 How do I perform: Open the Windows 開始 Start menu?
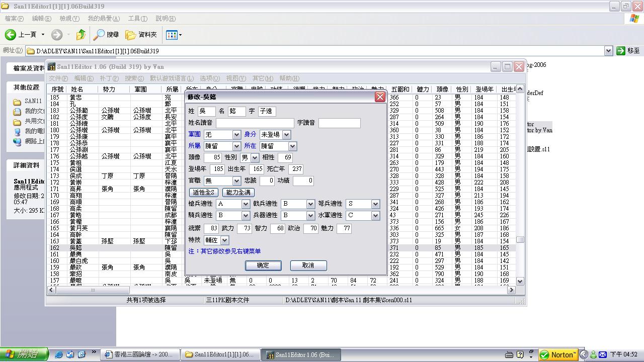(x=25, y=354)
